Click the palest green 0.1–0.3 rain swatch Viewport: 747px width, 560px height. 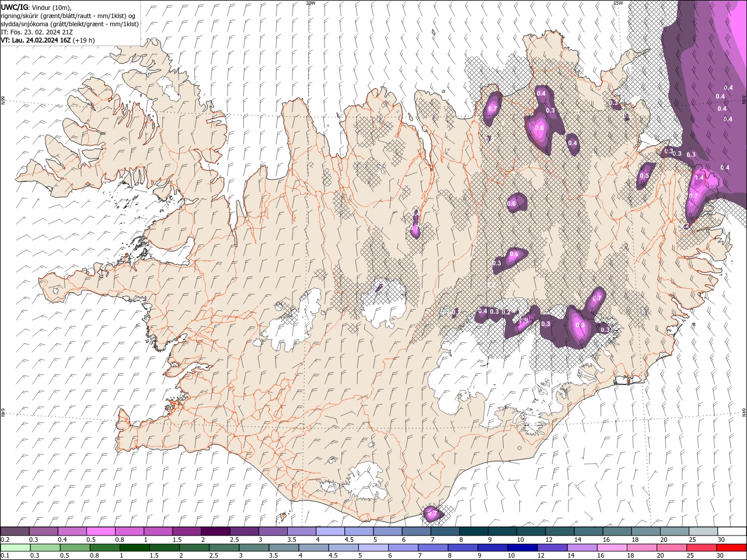click(16, 548)
